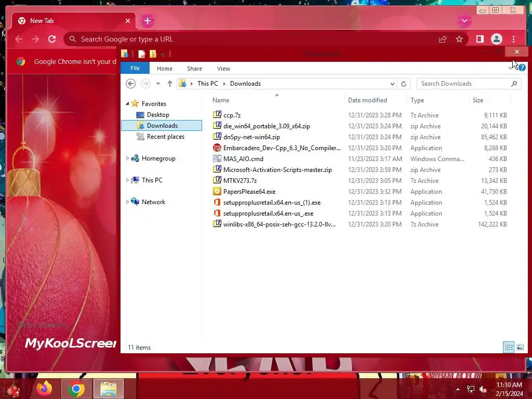Click the Properties icon in quick access toolbar
532x399 pixels.
142,54
